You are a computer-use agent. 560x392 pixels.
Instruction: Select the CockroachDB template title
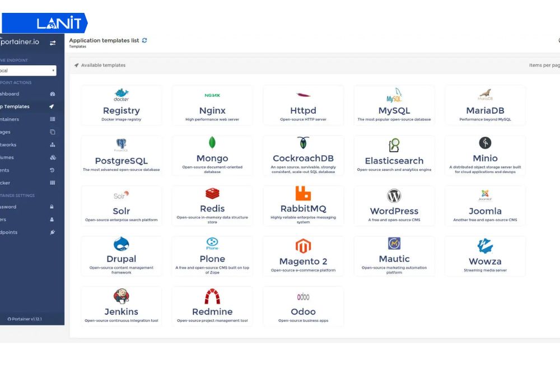(303, 158)
